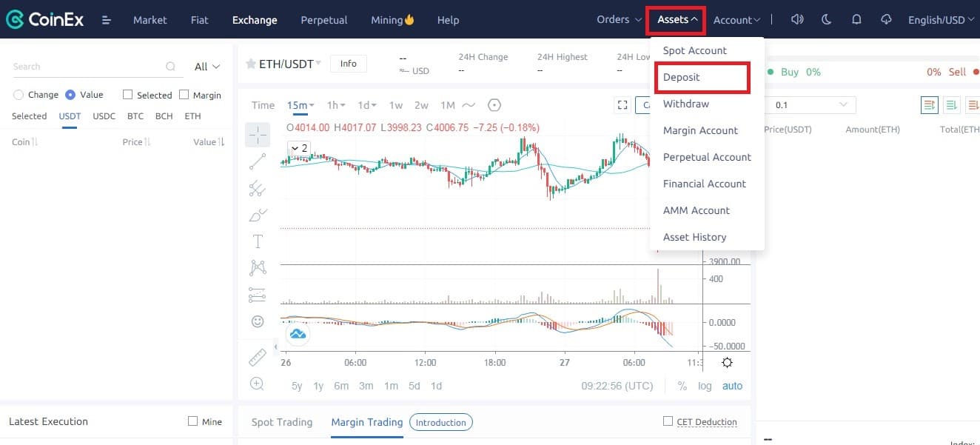
Task: Click the search magnifier icon
Action: [x=171, y=67]
